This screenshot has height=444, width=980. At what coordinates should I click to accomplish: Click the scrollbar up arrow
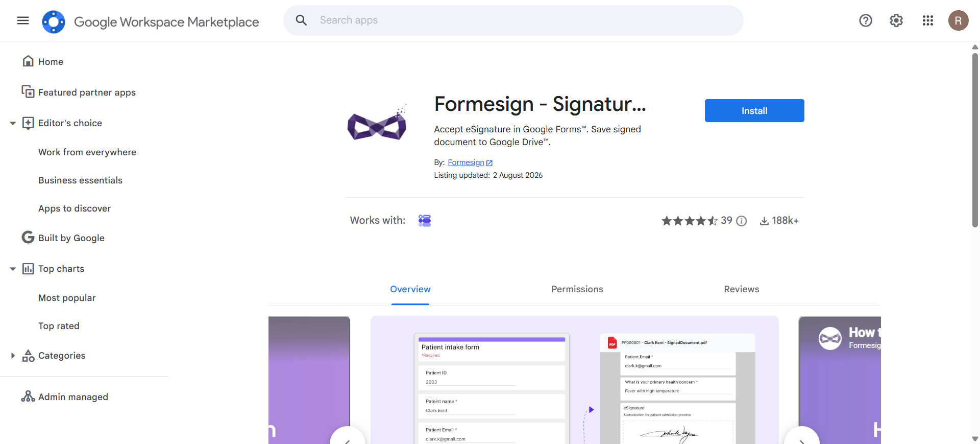[x=975, y=47]
